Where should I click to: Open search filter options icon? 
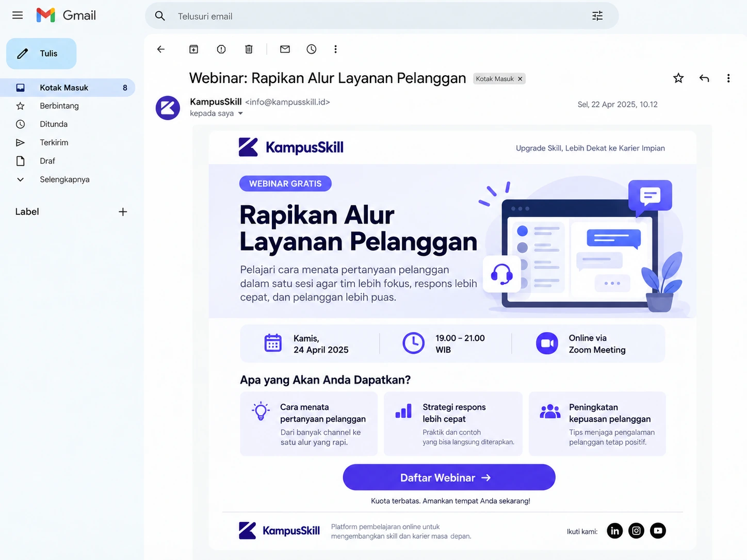[597, 16]
